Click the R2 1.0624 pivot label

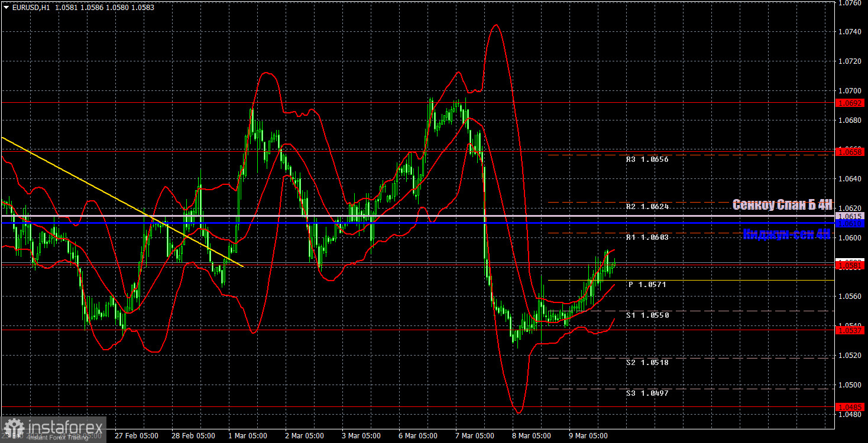(x=647, y=207)
